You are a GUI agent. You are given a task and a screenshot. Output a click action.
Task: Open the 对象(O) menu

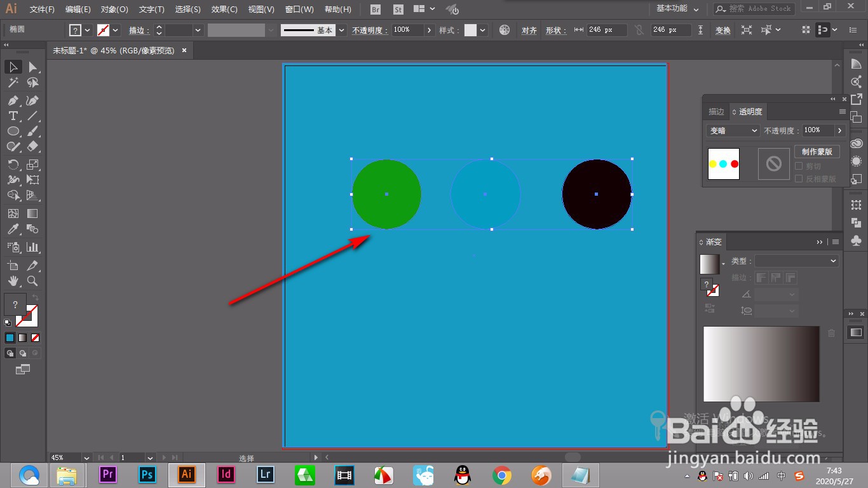tap(114, 10)
